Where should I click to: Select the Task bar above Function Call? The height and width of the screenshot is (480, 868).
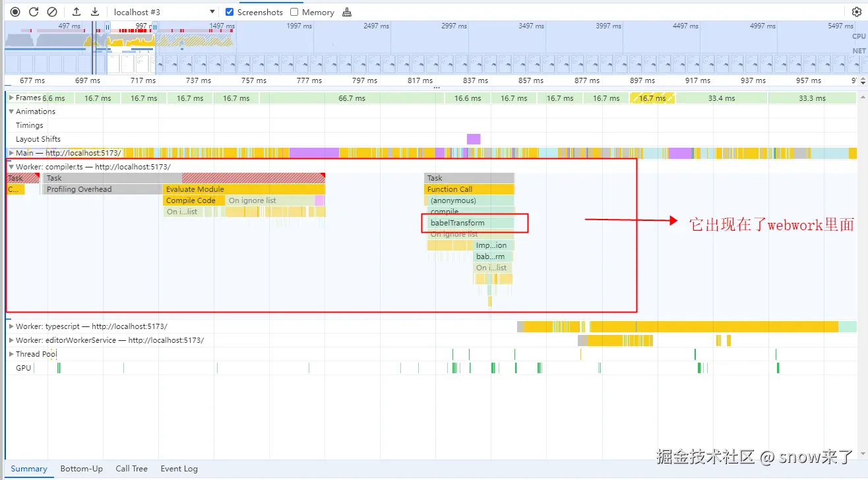coord(469,178)
